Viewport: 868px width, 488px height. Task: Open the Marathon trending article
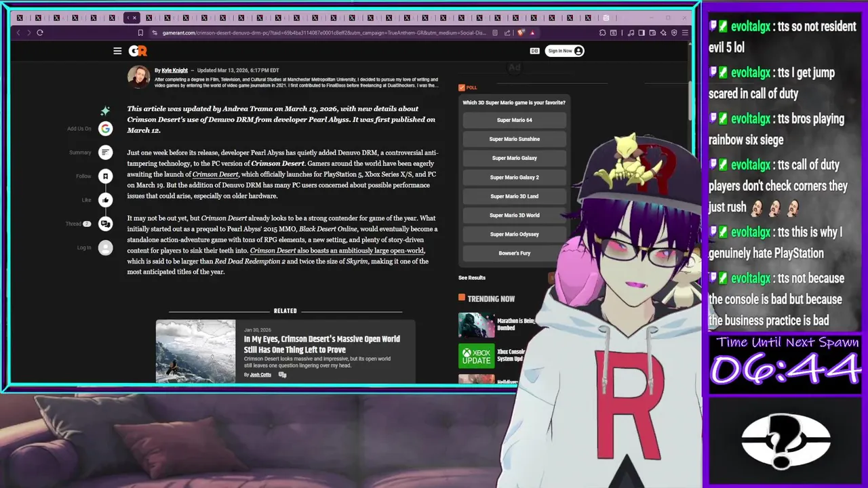click(516, 324)
